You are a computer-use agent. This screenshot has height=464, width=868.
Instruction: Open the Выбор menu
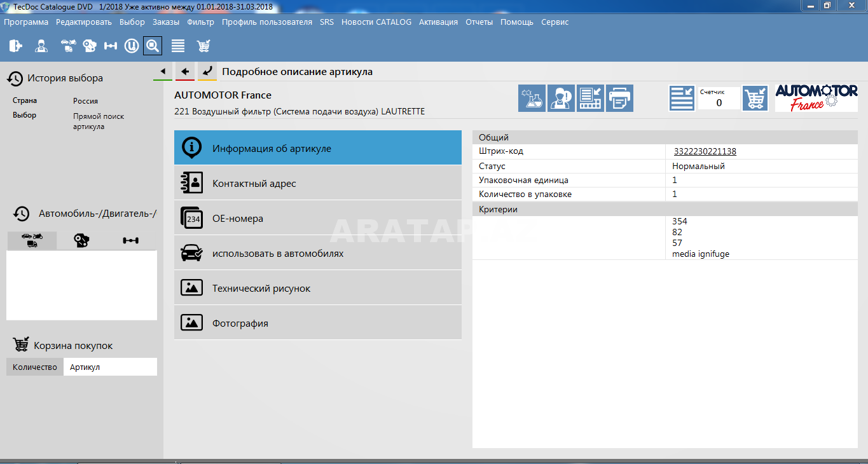[x=132, y=22]
